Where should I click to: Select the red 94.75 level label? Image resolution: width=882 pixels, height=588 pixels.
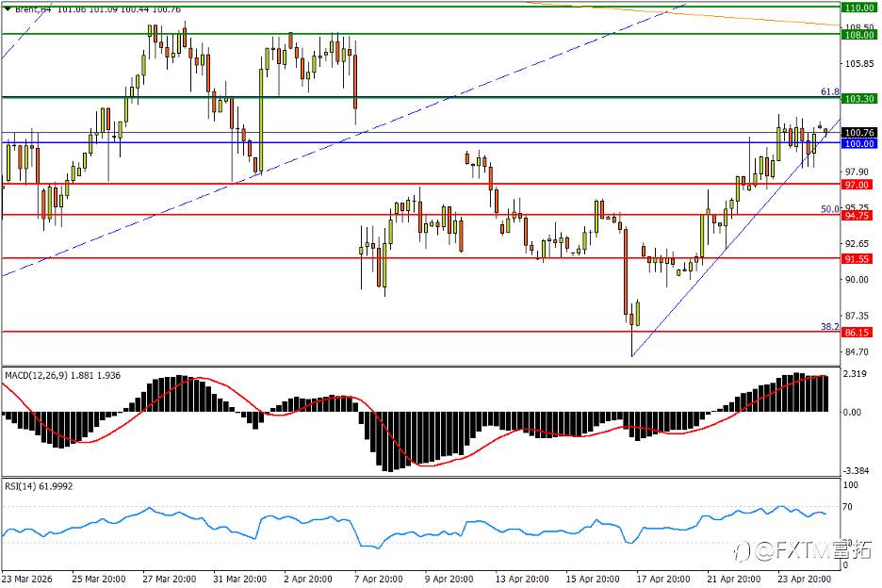[x=857, y=216]
